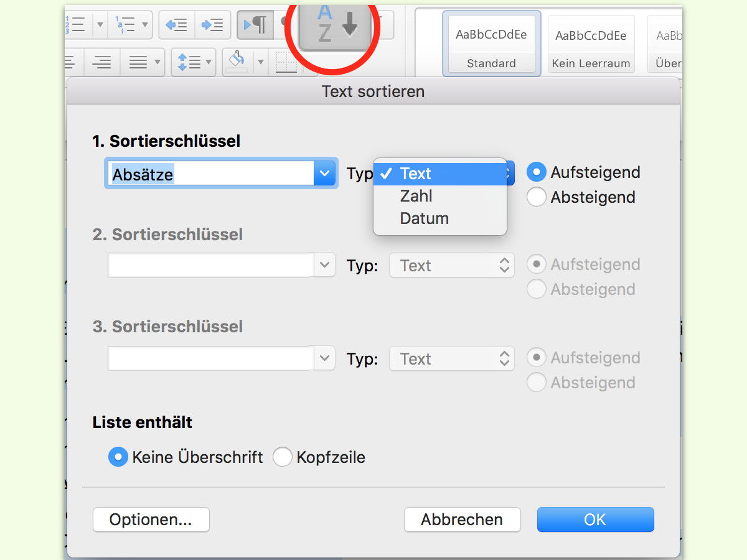Image resolution: width=747 pixels, height=560 pixels.
Task: Expand the third Sortierschlüssel combo arrow
Action: [324, 358]
